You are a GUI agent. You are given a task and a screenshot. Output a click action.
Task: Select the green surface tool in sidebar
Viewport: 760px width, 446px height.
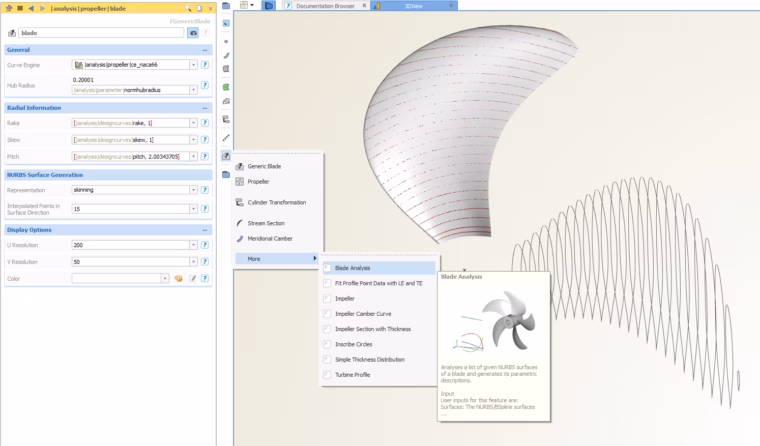coord(226,87)
